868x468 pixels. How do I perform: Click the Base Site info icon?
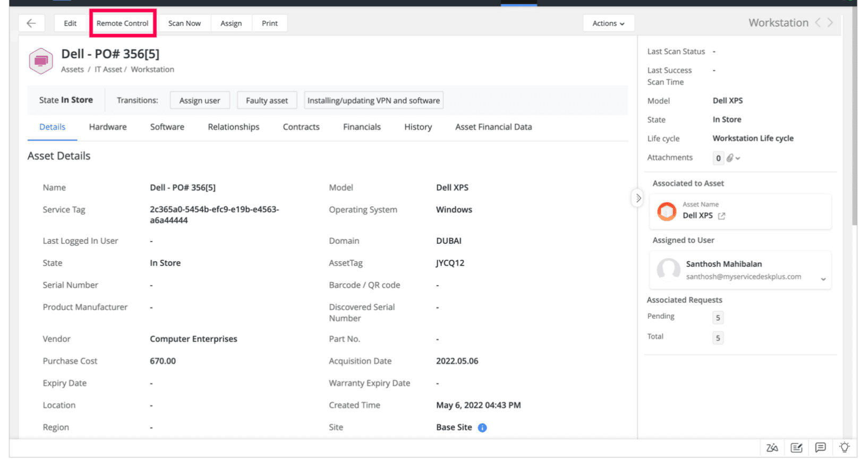[482, 428]
